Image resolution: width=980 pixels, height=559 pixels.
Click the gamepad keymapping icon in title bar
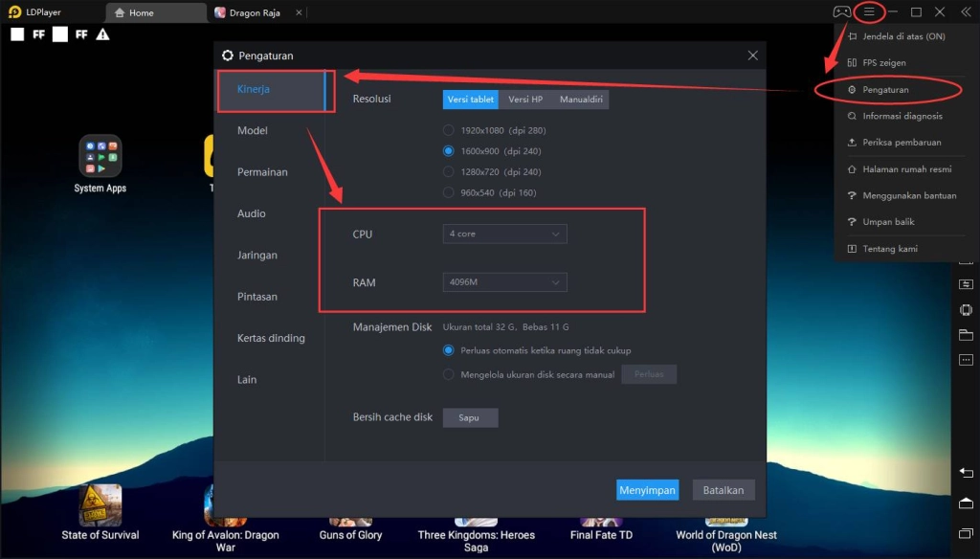841,11
